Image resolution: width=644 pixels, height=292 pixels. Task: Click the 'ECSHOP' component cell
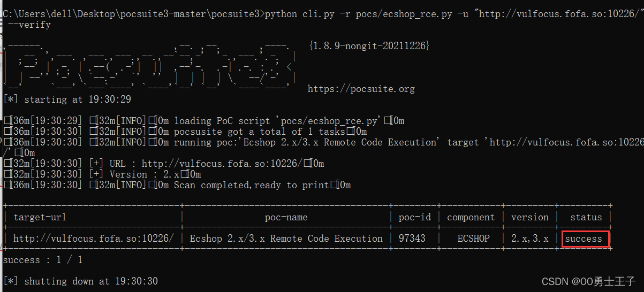pos(474,239)
